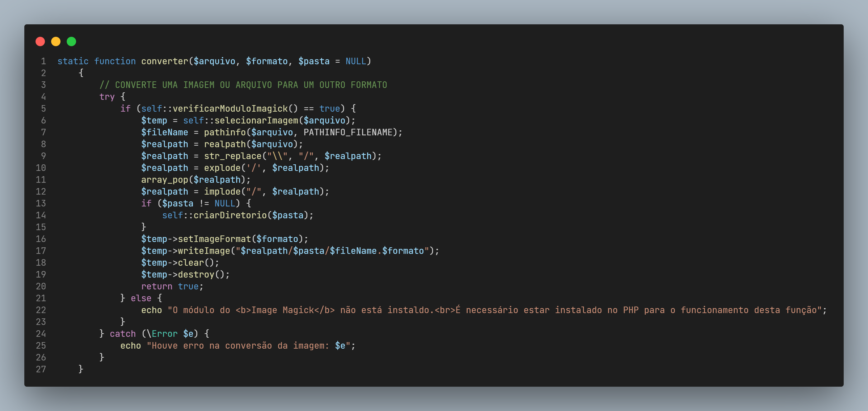868x411 pixels.
Task: Click implode function on line 12
Action: [x=222, y=192]
